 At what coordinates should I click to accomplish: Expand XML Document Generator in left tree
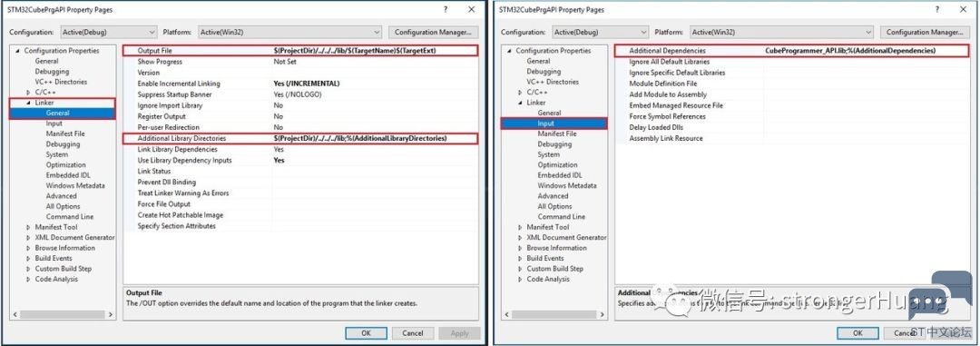28,238
